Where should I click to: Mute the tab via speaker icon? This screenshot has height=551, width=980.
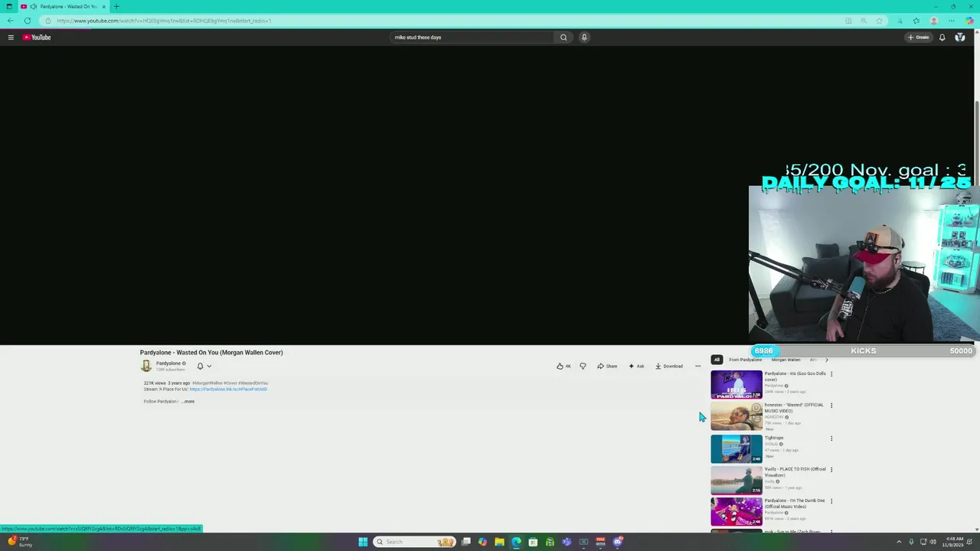click(33, 6)
